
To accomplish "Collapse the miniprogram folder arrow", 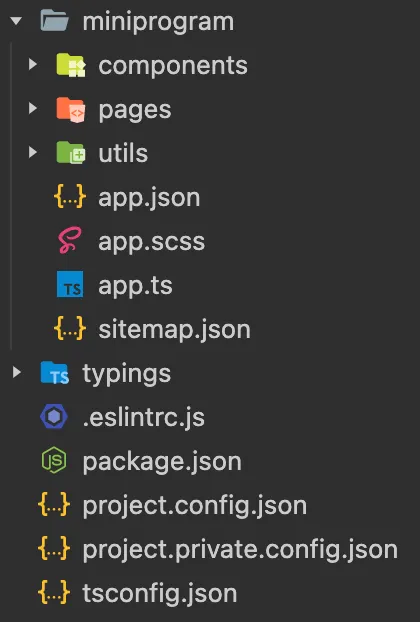I will (16, 21).
